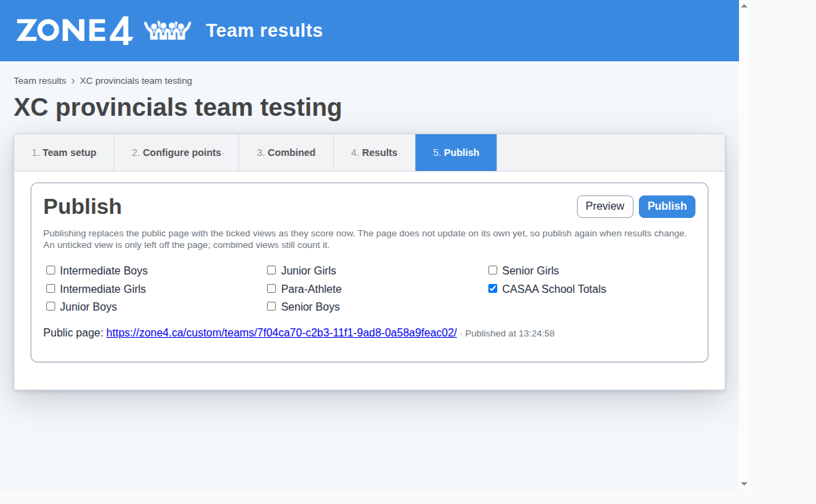Go to the Combined tab
Screen dimensions: 816x504
click(285, 153)
